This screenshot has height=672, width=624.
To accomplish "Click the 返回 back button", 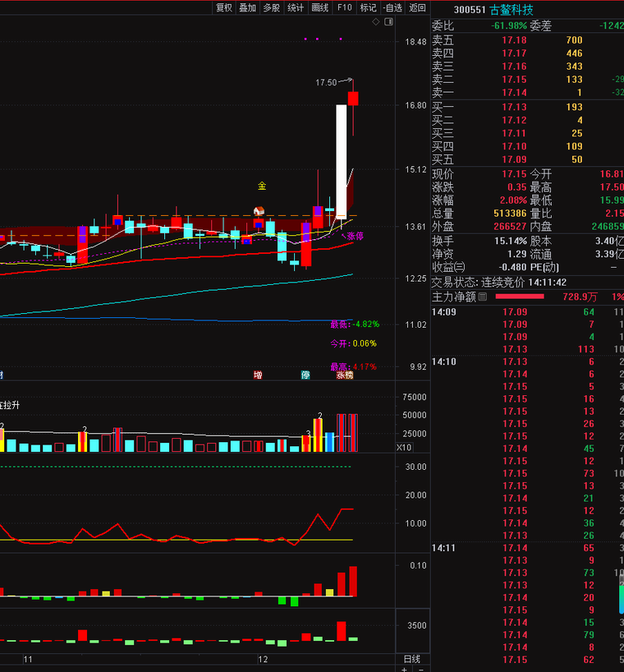I will tap(418, 7).
